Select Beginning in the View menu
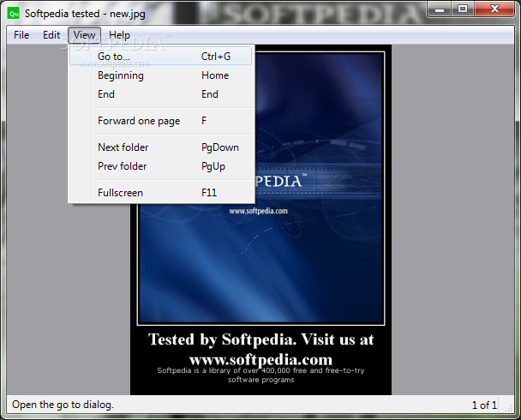This screenshot has width=521, height=420. point(160,75)
